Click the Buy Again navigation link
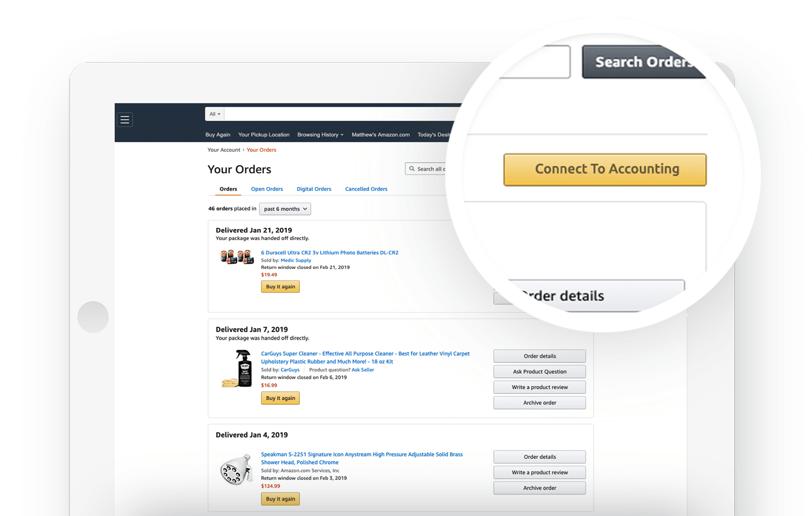The height and width of the screenshot is (516, 812). point(218,134)
